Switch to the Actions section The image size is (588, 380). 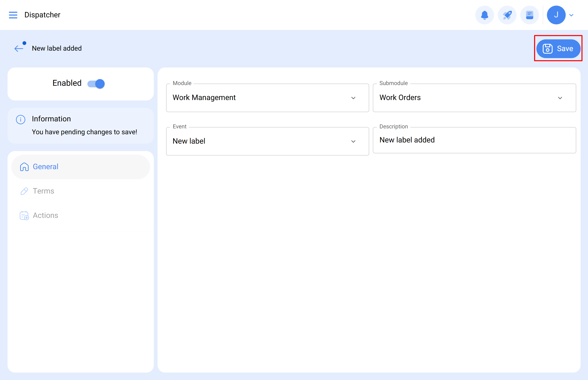tap(45, 215)
